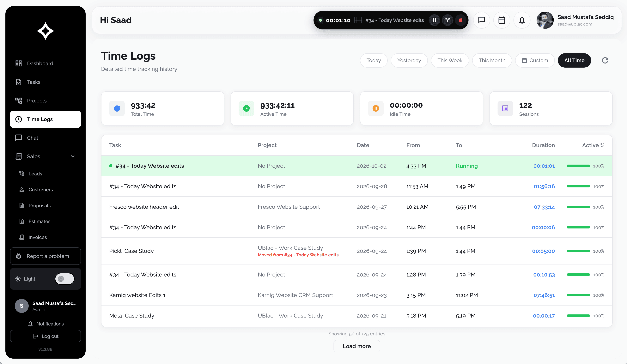Viewport: 627px width, 364px height.
Task: Open Projects in sidebar
Action: [x=46, y=100]
